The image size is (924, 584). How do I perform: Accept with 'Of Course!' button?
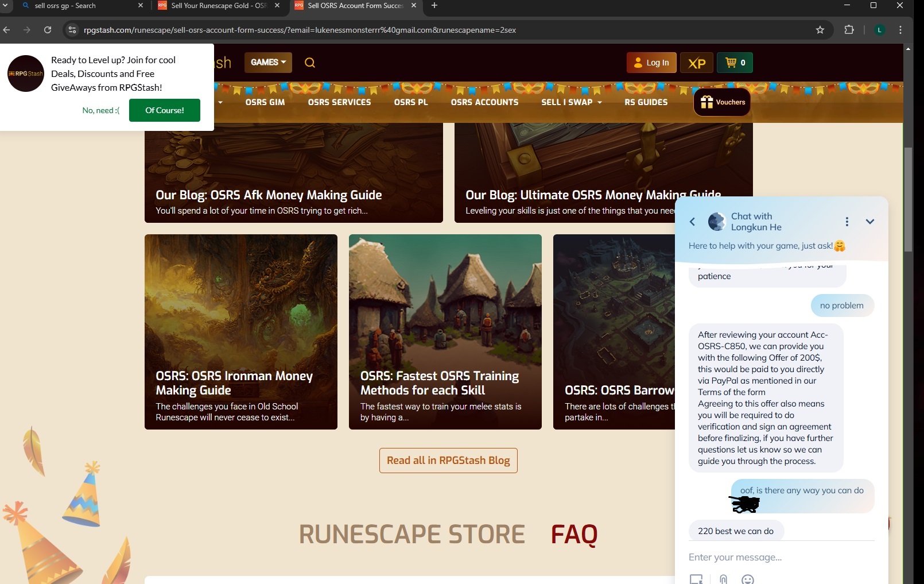tap(165, 110)
